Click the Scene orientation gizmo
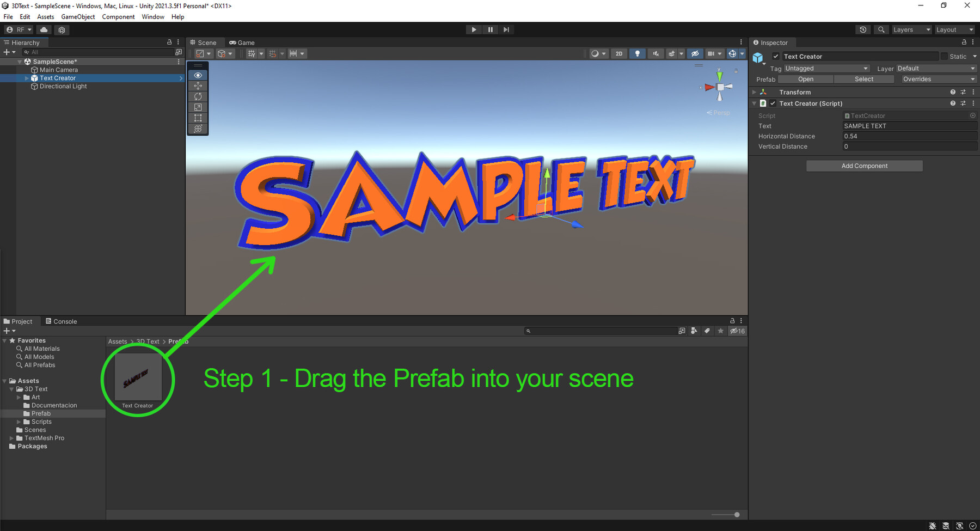Screen dimensions: 980x531 [719, 87]
